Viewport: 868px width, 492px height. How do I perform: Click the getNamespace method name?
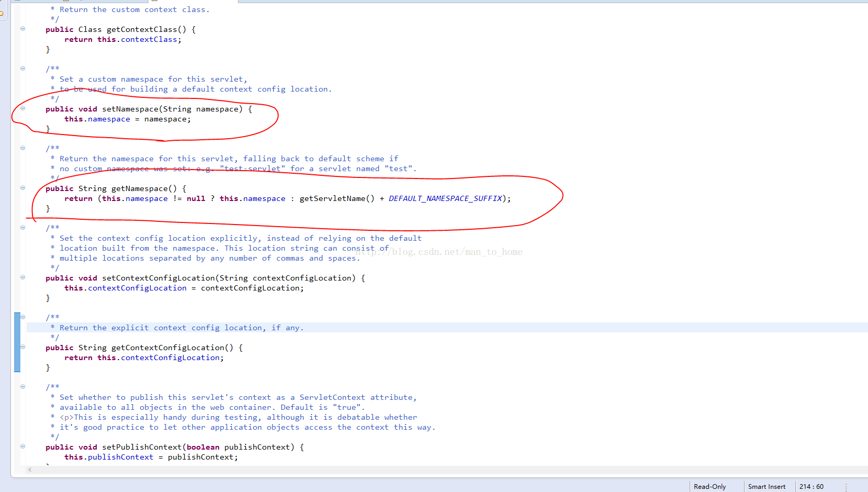pyautogui.click(x=140, y=188)
